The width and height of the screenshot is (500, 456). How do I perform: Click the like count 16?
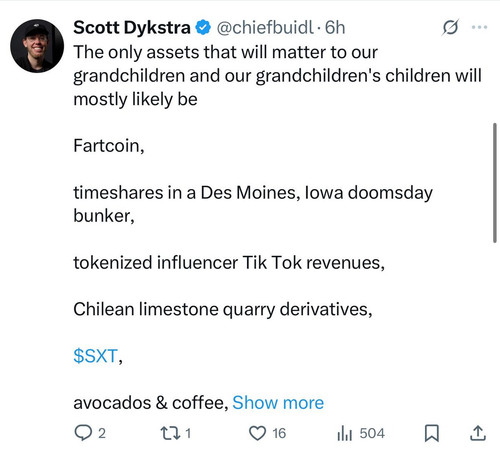pyautogui.click(x=279, y=433)
